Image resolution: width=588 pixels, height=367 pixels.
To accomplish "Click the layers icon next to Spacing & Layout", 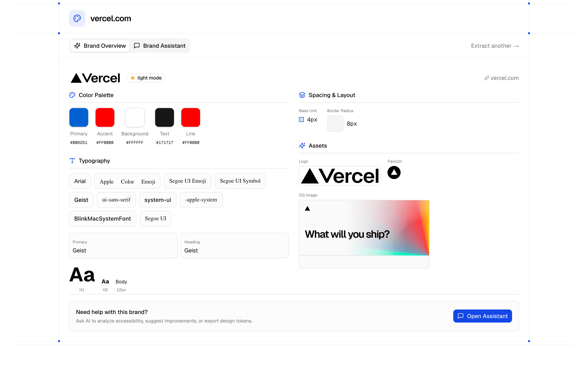I will (302, 95).
